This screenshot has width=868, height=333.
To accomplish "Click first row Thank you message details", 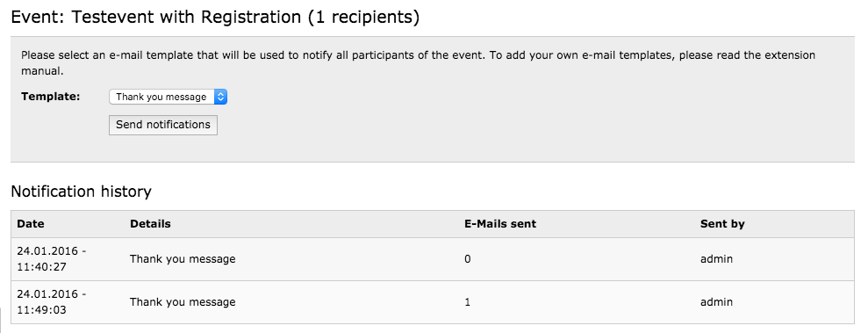I will pyautogui.click(x=183, y=258).
